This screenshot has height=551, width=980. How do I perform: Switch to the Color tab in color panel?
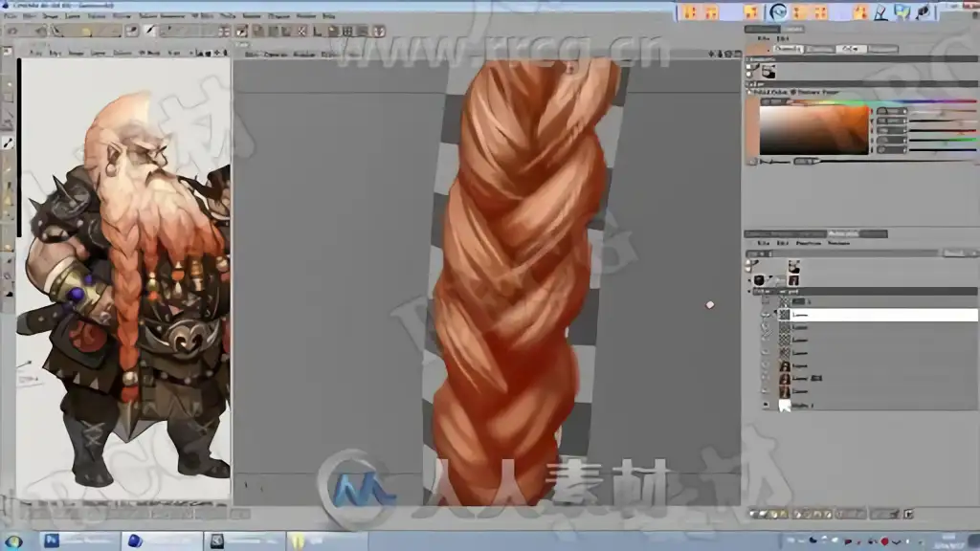click(x=851, y=49)
